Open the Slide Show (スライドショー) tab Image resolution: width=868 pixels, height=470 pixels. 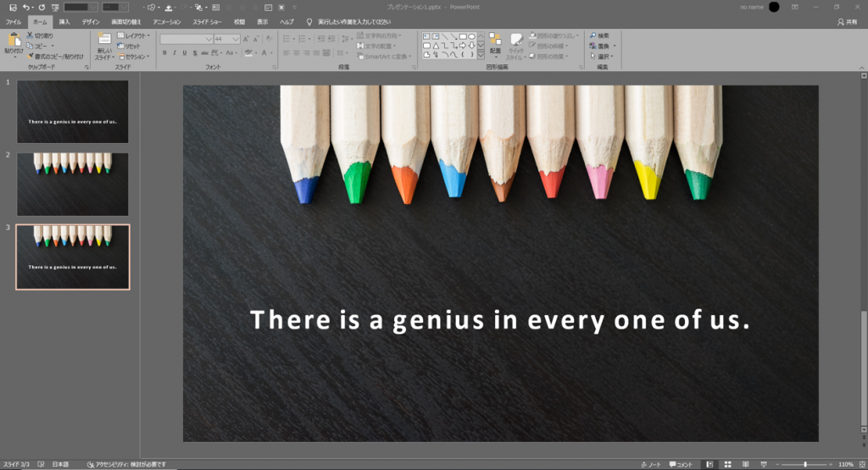(207, 22)
